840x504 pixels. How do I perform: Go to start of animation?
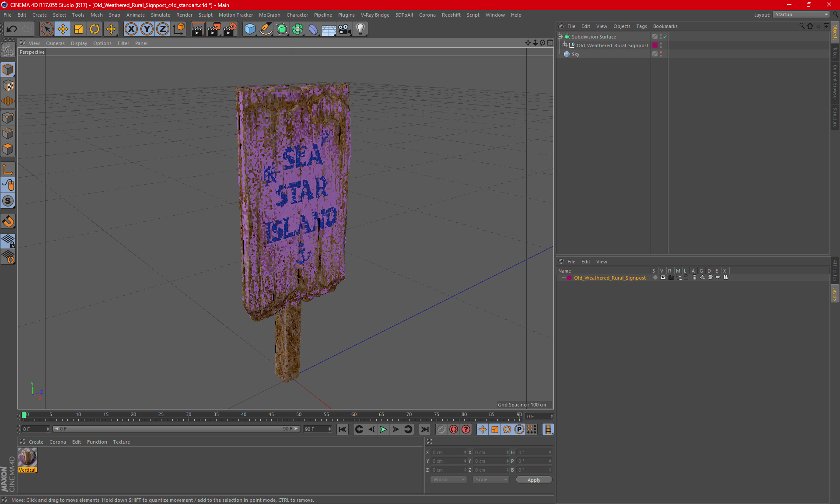pyautogui.click(x=343, y=429)
